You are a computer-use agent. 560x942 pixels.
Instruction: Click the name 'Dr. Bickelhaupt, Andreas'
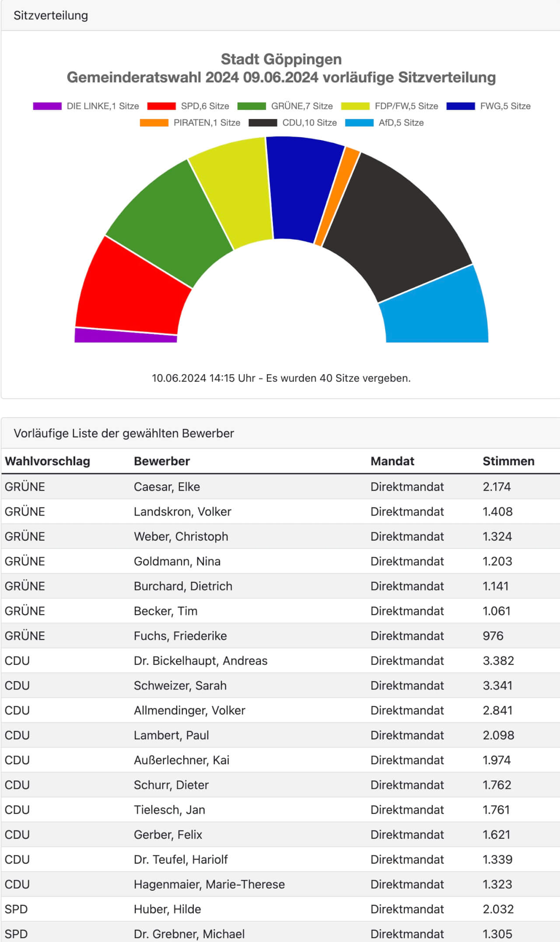tap(200, 661)
